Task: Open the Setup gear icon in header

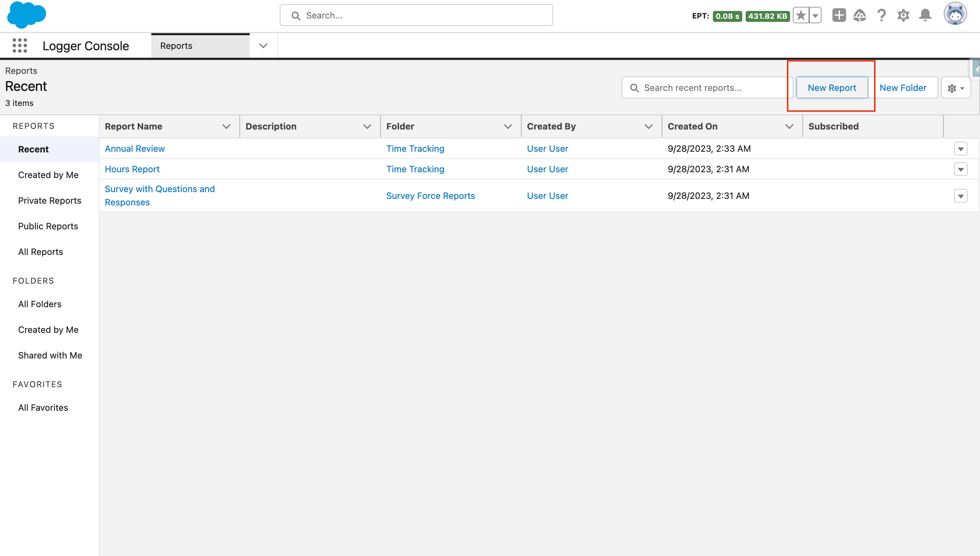Action: click(x=903, y=15)
